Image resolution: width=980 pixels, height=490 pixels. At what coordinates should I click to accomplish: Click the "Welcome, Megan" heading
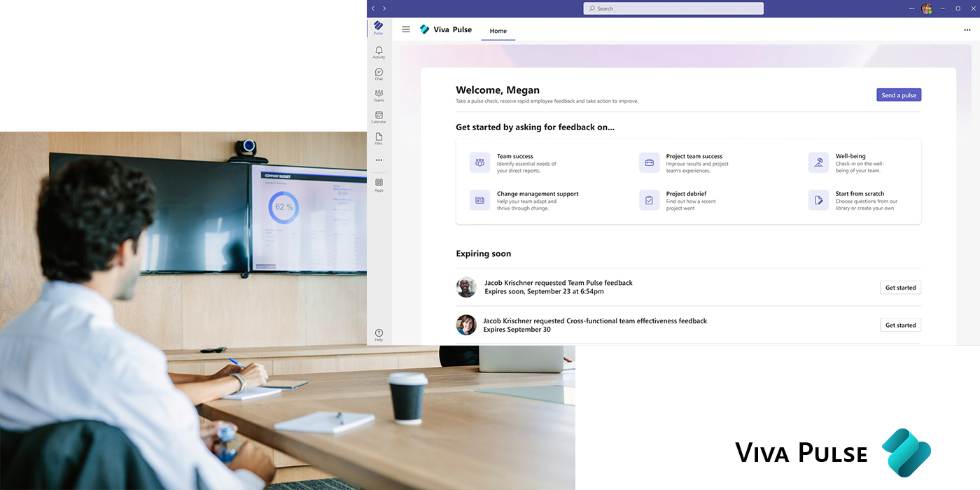pyautogui.click(x=498, y=90)
